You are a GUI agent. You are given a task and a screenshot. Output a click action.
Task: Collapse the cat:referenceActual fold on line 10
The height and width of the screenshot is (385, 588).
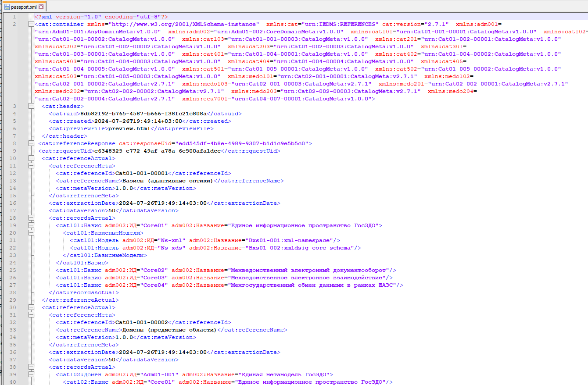(x=31, y=158)
